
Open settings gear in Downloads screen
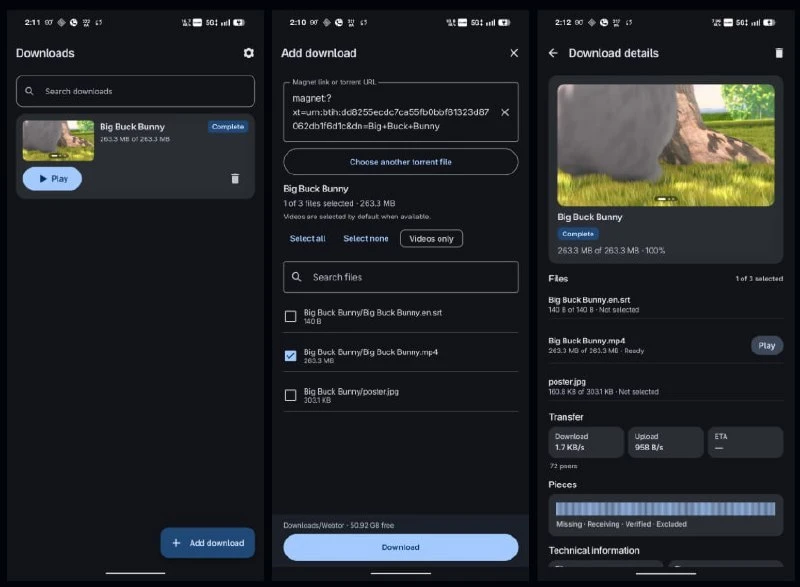pyautogui.click(x=248, y=53)
